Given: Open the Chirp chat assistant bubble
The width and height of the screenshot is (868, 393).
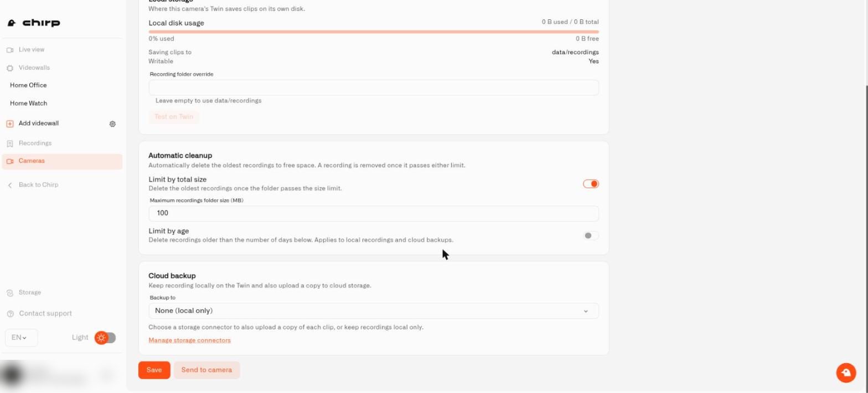Looking at the screenshot, I should pyautogui.click(x=846, y=373).
